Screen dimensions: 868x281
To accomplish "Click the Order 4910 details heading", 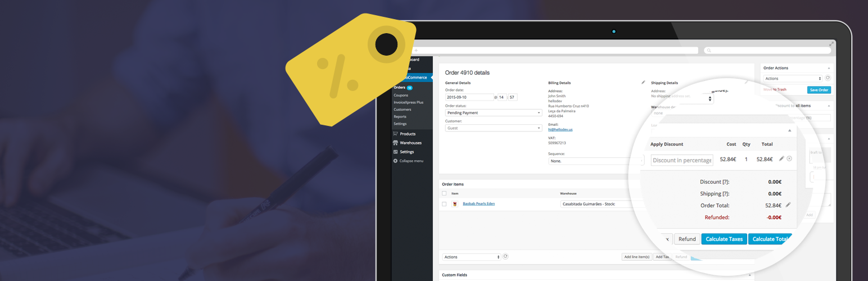I will click(467, 72).
